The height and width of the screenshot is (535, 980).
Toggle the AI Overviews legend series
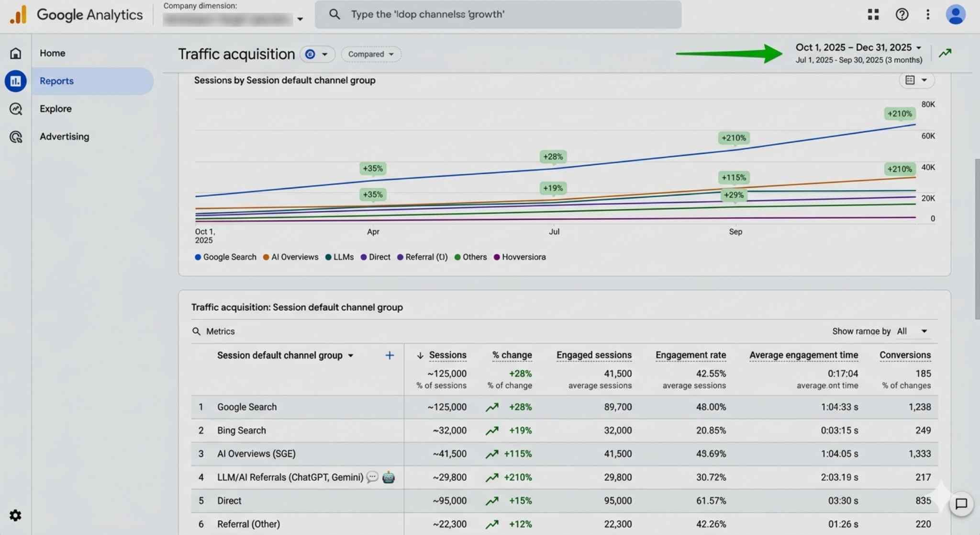coord(290,257)
